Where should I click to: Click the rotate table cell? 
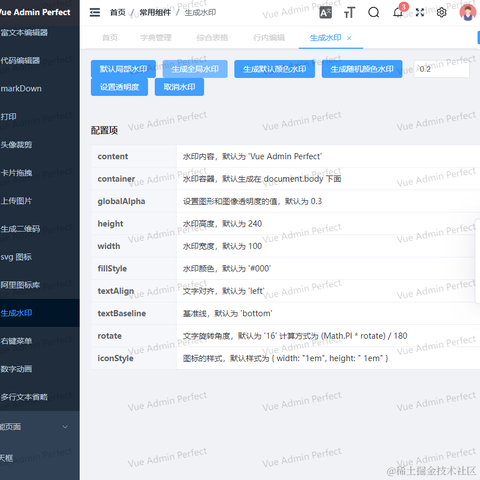(134, 336)
